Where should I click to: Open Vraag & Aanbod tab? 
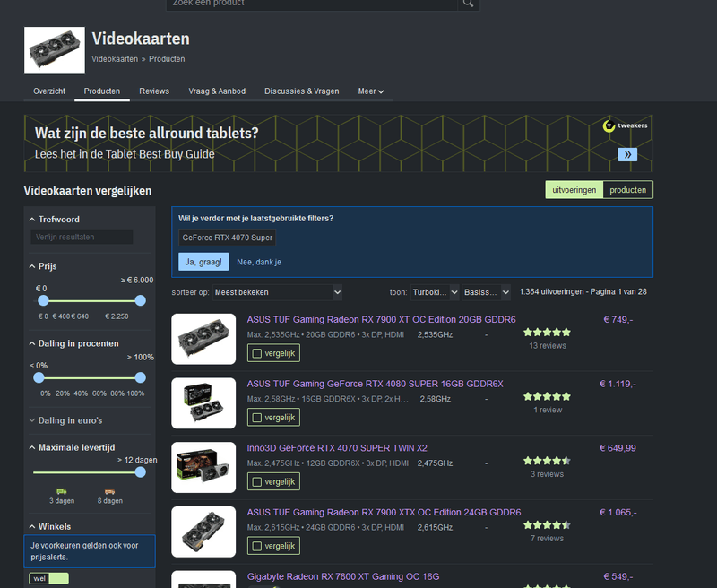pos(217,91)
